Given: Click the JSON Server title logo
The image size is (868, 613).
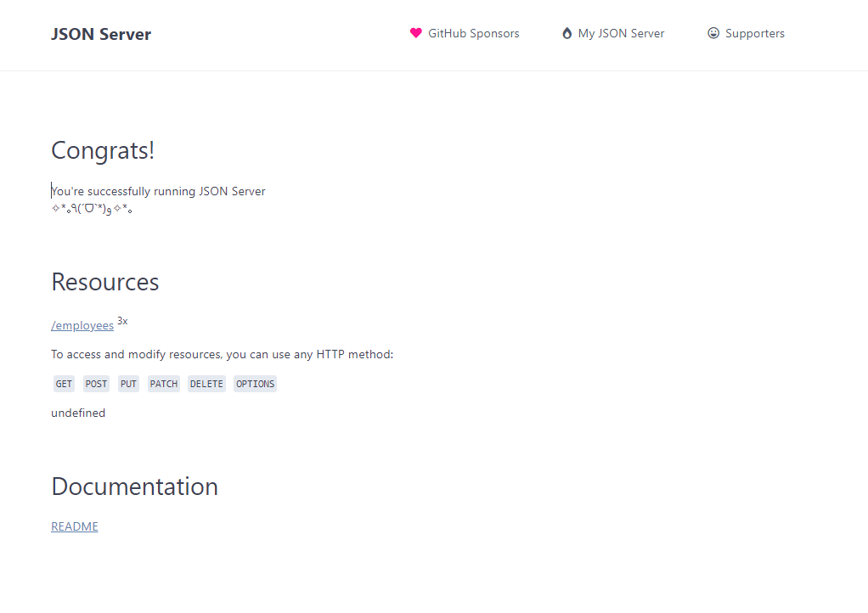Looking at the screenshot, I should tap(101, 34).
